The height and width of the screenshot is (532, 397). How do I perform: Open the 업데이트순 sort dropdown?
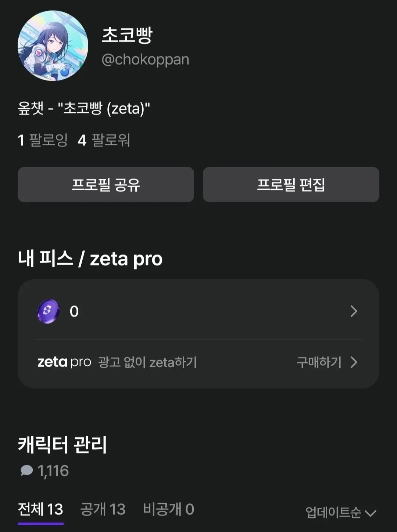(x=341, y=512)
